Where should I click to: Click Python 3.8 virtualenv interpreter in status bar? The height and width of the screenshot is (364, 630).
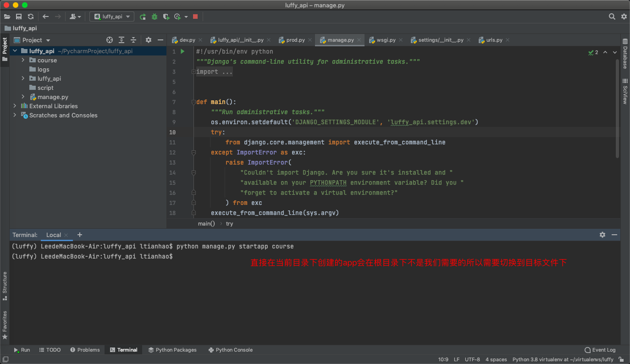563,359
